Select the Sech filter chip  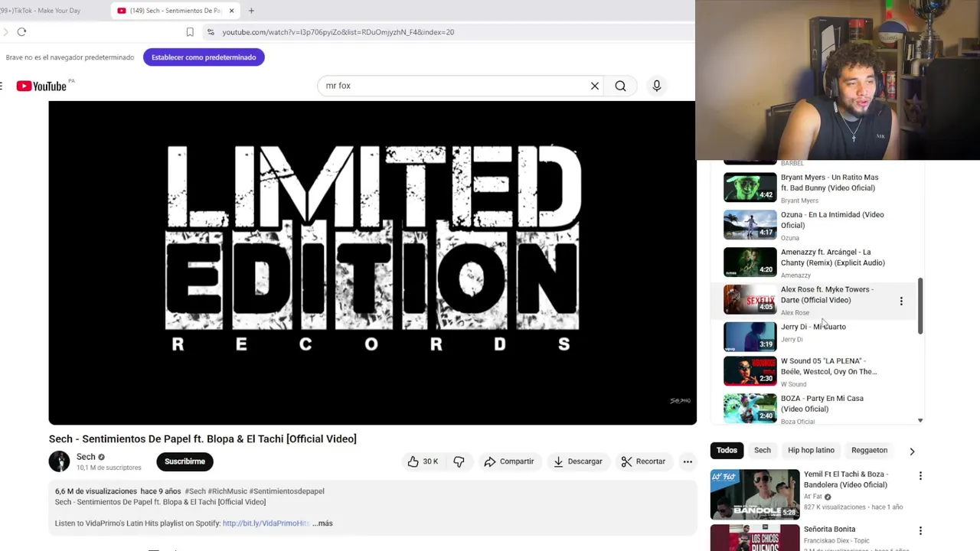763,451
